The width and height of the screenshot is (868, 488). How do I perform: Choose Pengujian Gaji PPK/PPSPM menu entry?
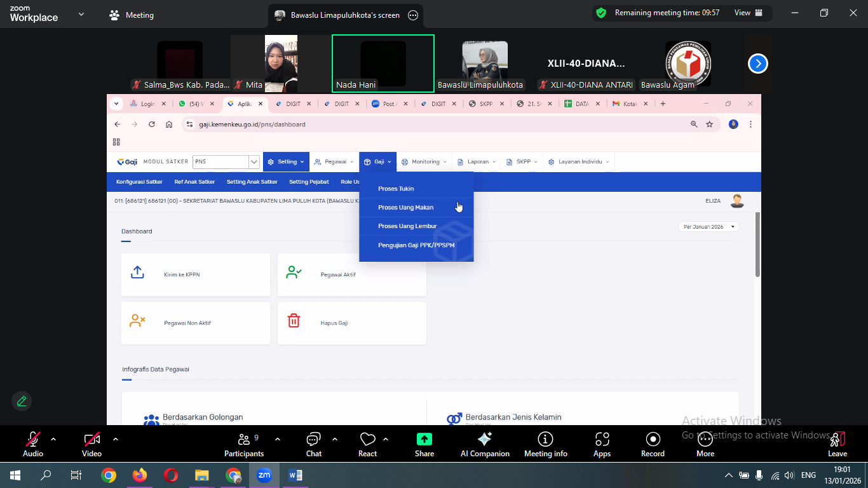[416, 245]
